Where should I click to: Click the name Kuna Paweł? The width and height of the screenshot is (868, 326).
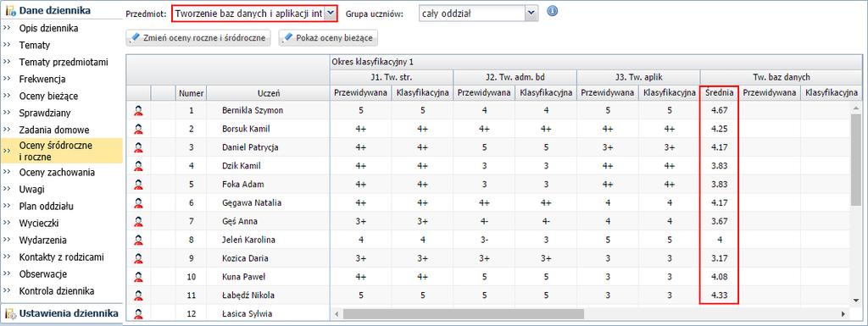tap(243, 277)
